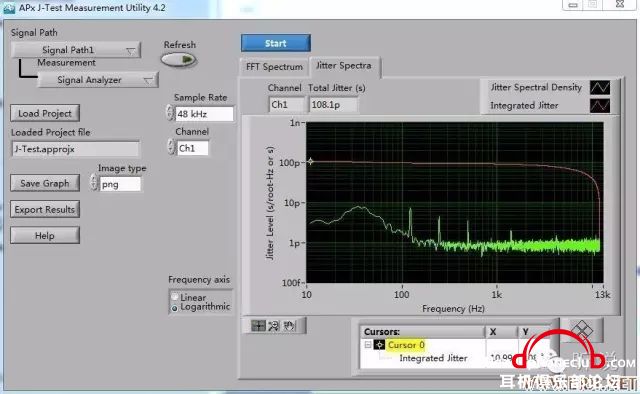Select the Logarithmic frequency axis option
Viewport: 640px width, 394px height.
(175, 308)
